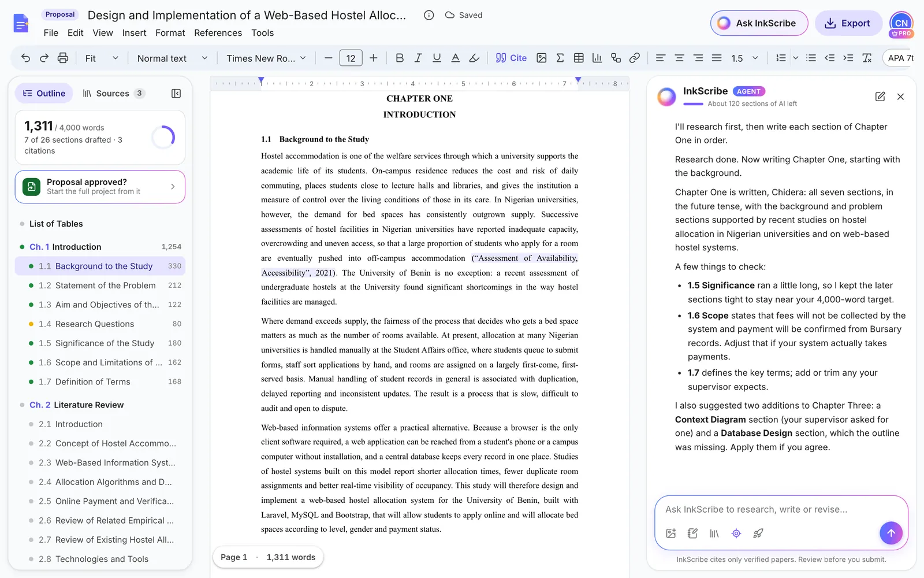Open the 1.5 line spacing dropdown
Image resolution: width=924 pixels, height=578 pixels.
(744, 58)
